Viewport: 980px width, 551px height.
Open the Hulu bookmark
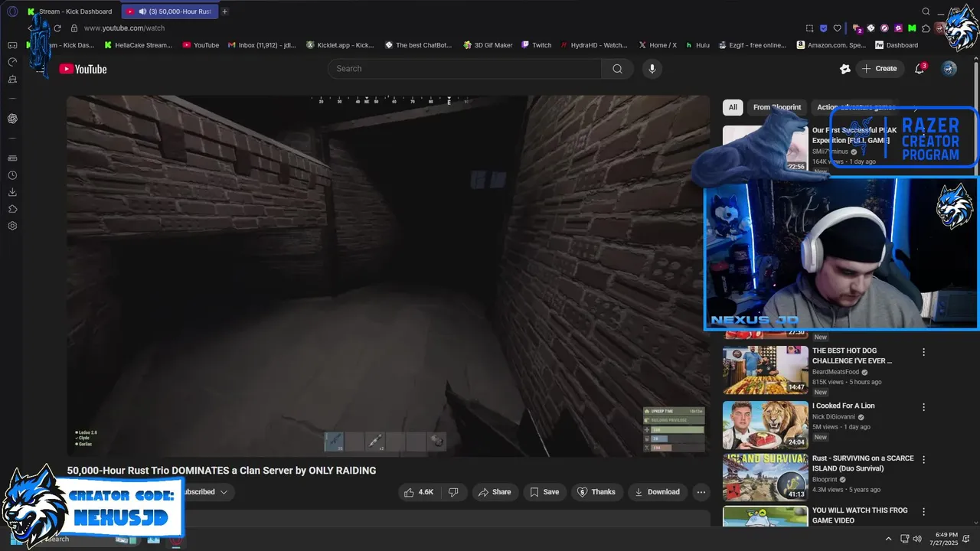(697, 45)
